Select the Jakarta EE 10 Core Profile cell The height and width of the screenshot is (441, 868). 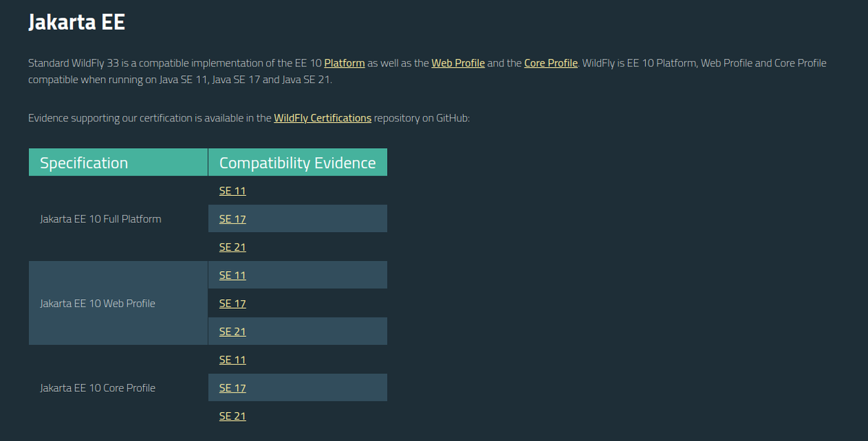[97, 388]
